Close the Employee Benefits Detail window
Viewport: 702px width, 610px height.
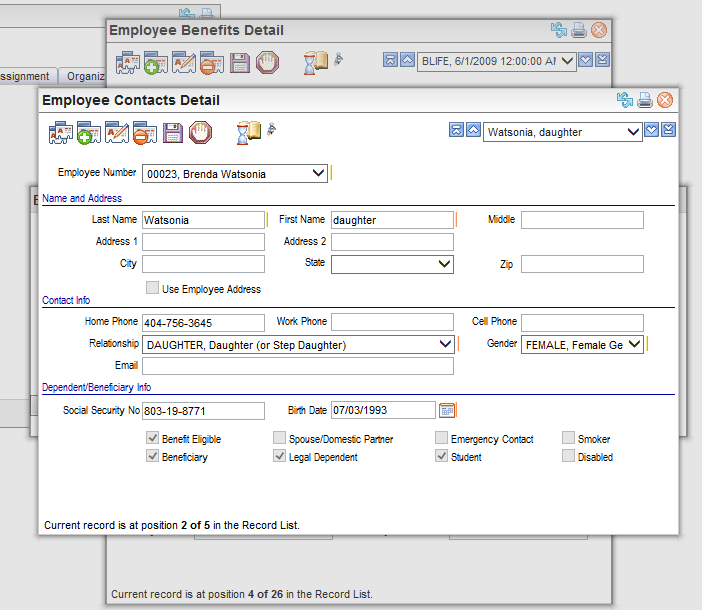599,30
